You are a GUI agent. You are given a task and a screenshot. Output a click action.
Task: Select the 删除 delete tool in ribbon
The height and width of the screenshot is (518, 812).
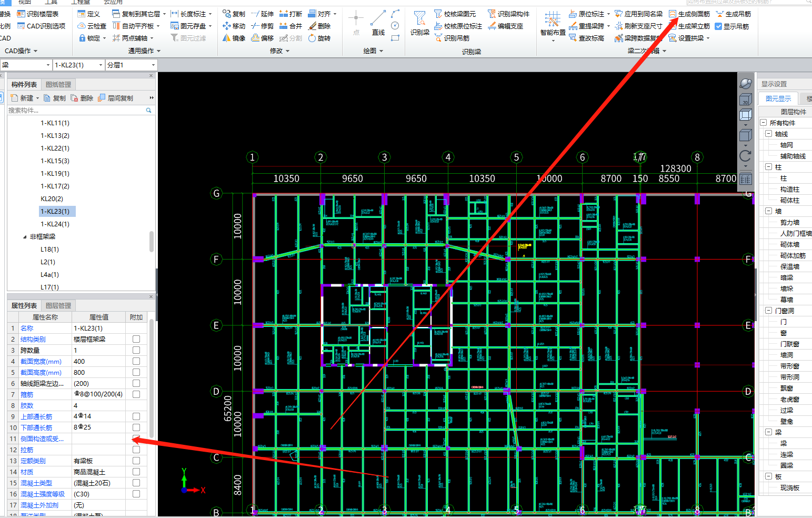[x=319, y=26]
